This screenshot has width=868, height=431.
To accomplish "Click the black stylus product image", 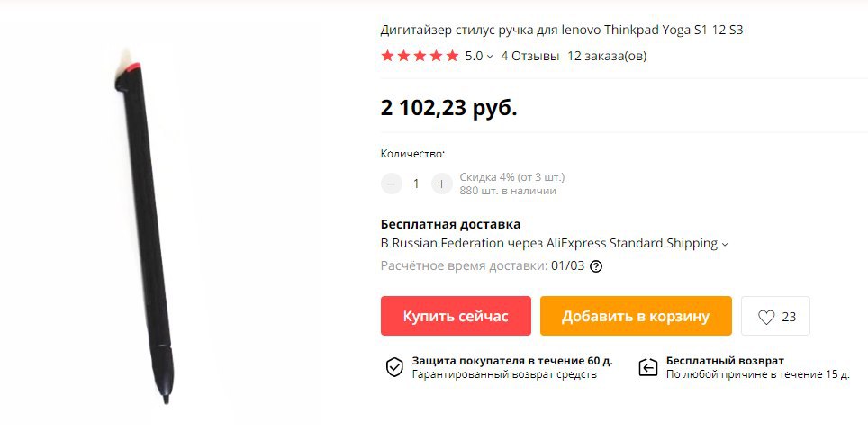I will pos(143,232).
